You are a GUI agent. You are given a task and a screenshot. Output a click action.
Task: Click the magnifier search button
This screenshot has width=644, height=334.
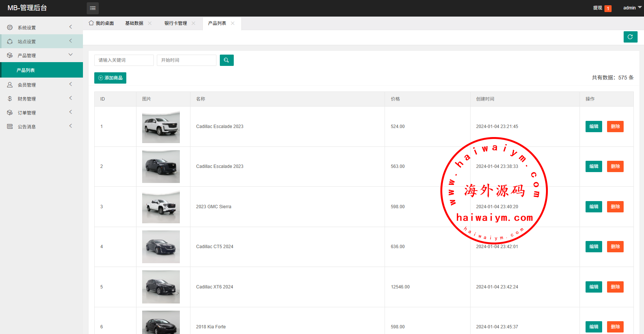click(x=227, y=60)
